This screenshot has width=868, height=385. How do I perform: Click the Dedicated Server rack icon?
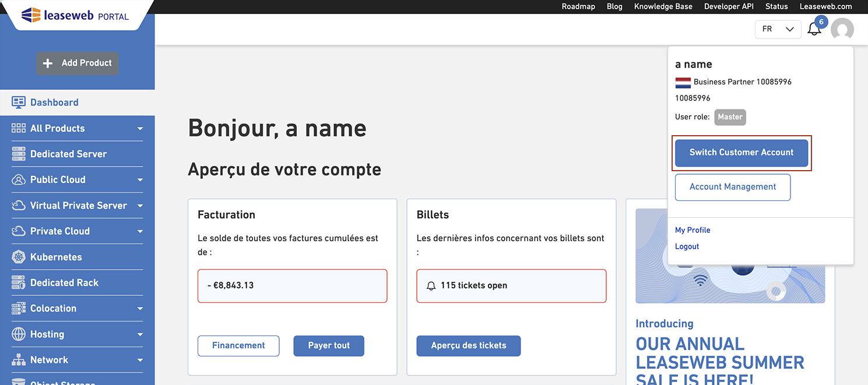(19, 154)
